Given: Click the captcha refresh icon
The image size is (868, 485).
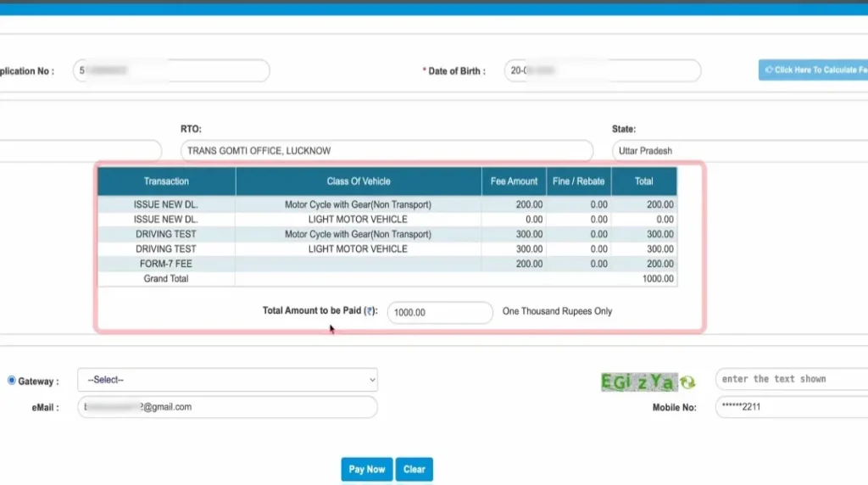Looking at the screenshot, I should [x=687, y=382].
